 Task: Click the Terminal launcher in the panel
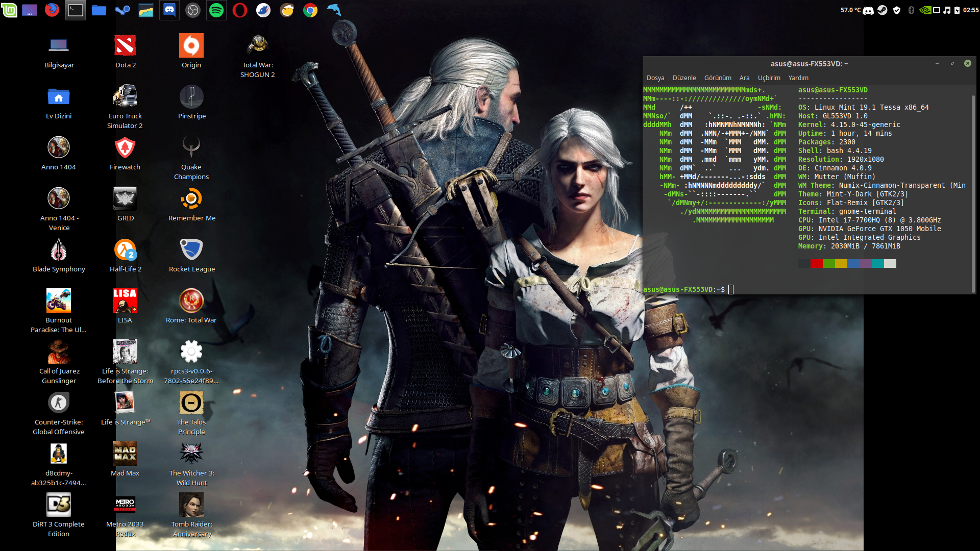click(75, 10)
